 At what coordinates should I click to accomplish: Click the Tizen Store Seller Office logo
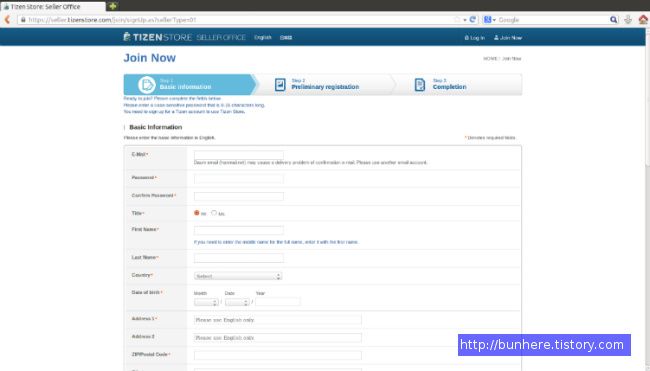[184, 37]
